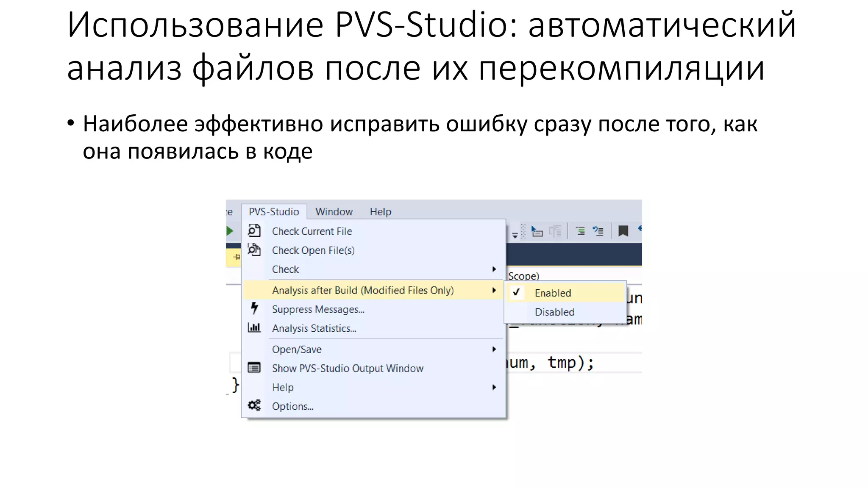Click the closing brace in the code editor
This screenshot has height=488, width=868.
235,385
